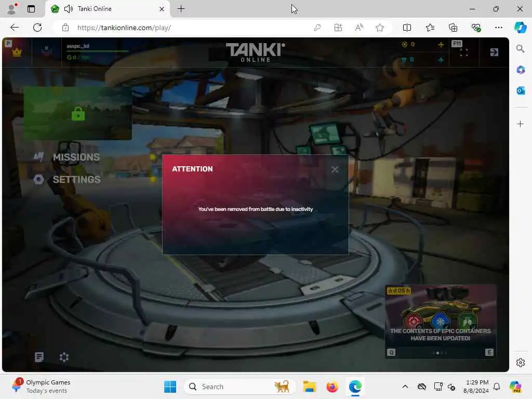Open Microsoft Edge taskbar icon

(x=355, y=387)
